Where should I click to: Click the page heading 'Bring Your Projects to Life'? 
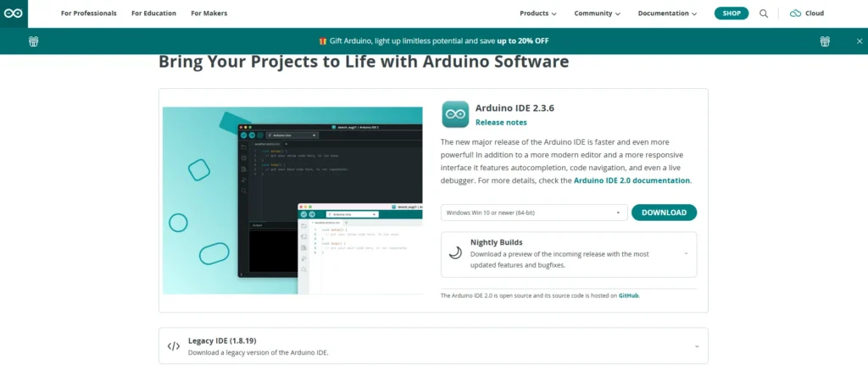[x=364, y=62]
